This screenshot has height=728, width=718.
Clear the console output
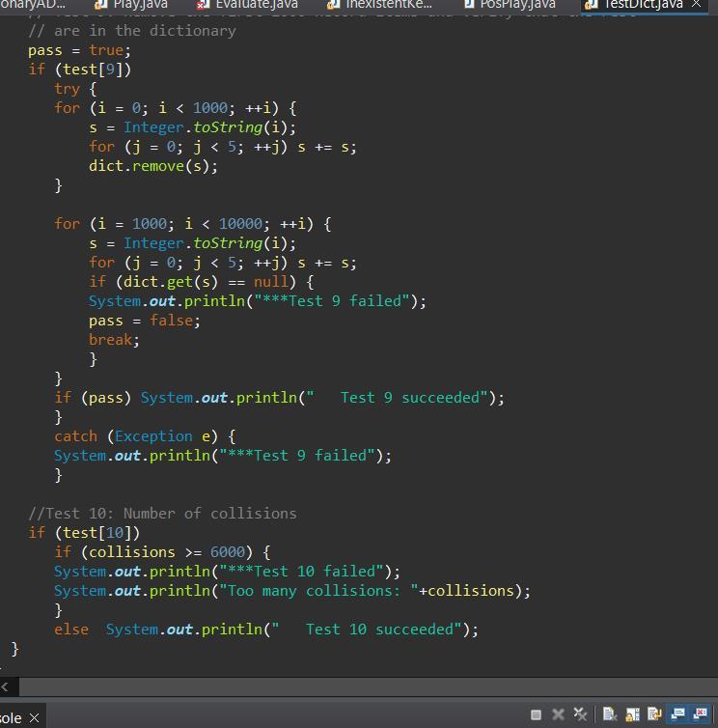pyautogui.click(x=609, y=714)
